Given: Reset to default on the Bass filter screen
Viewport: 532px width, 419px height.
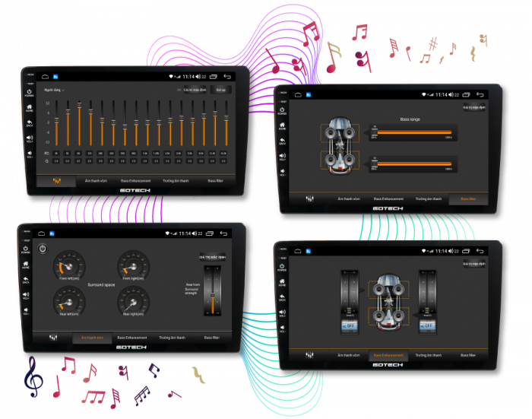Looking at the screenshot, I should tap(474, 107).
